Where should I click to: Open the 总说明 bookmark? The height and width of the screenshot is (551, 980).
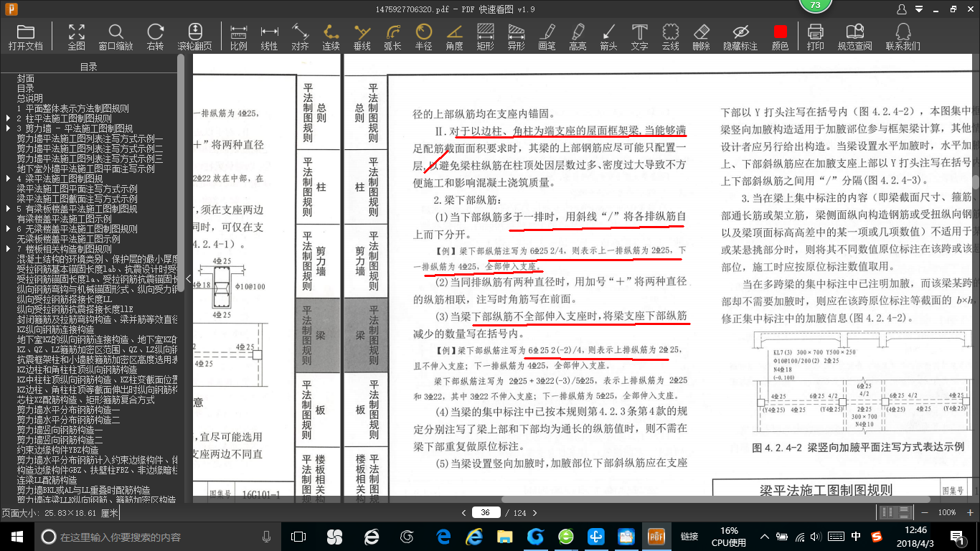(30, 98)
